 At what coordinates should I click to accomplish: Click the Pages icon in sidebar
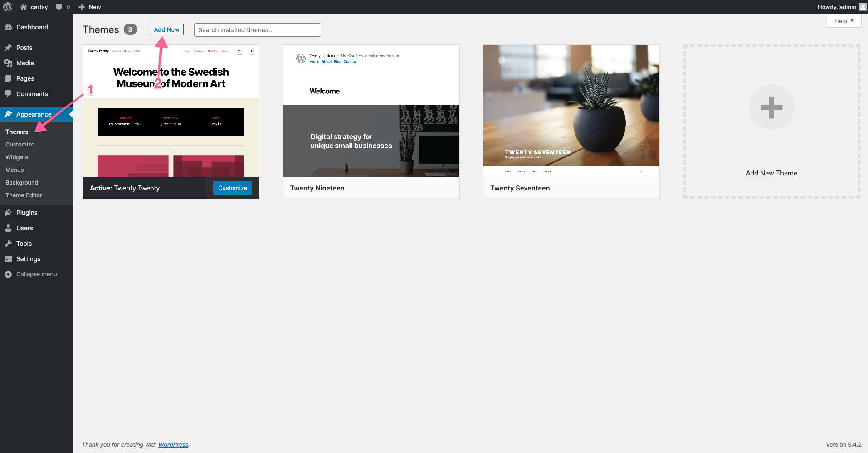tap(8, 78)
